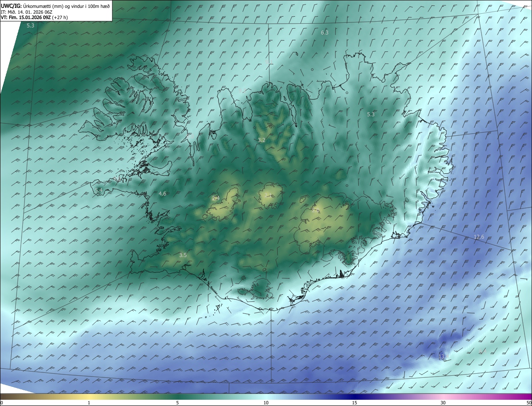The width and height of the screenshot is (532, 406).
Task: Click the 6.3 value label north of Iceland
Action: point(325,32)
